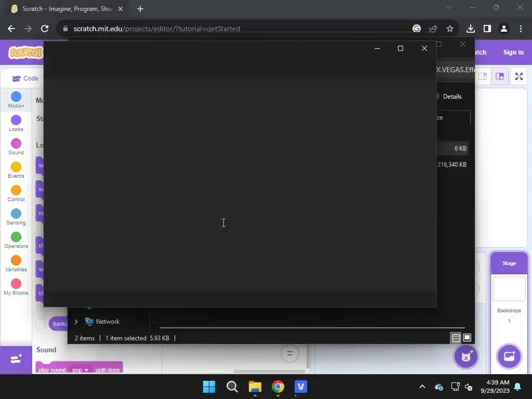The width and height of the screenshot is (532, 399).
Task: Open the clock and calendar
Action: (495, 387)
